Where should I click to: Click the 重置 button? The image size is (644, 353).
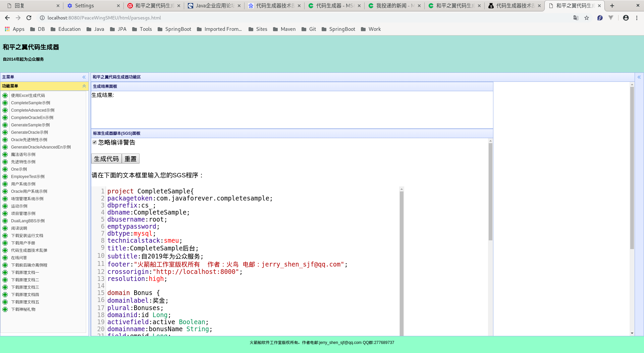130,159
